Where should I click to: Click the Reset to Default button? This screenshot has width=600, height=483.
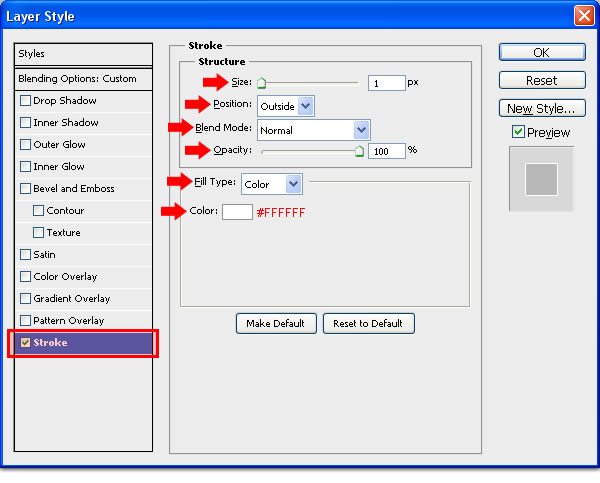point(368,324)
